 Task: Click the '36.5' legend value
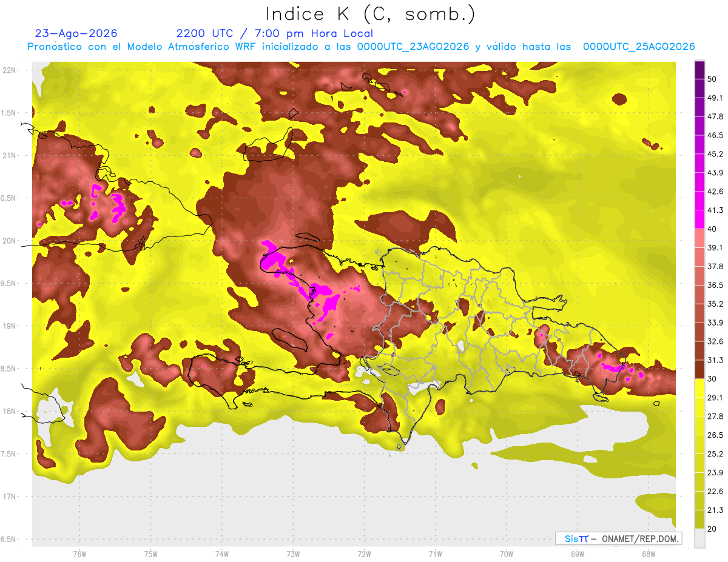[715, 285]
